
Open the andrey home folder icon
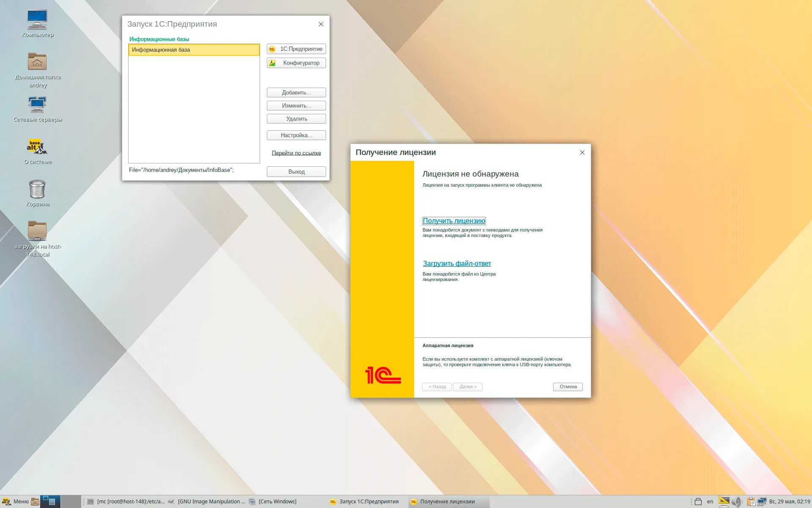pos(37,62)
